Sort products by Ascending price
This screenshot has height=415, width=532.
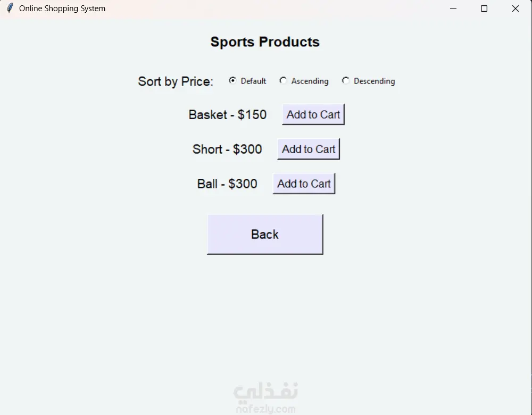point(283,80)
